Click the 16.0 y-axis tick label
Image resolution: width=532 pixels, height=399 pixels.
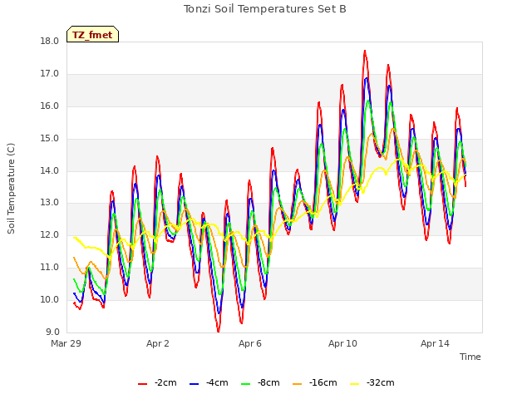click(50, 106)
